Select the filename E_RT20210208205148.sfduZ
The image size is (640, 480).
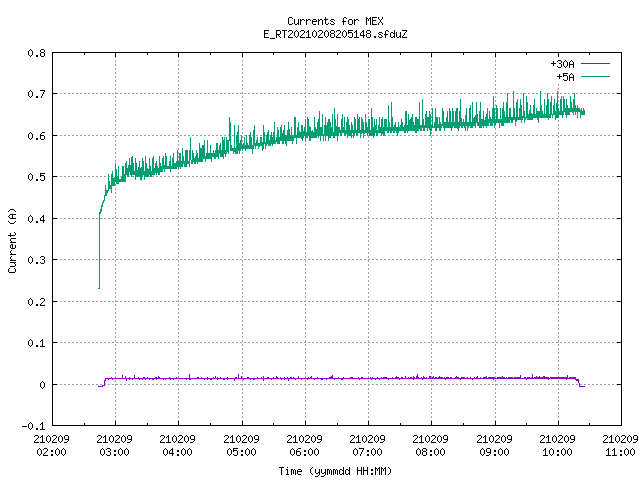click(335, 34)
